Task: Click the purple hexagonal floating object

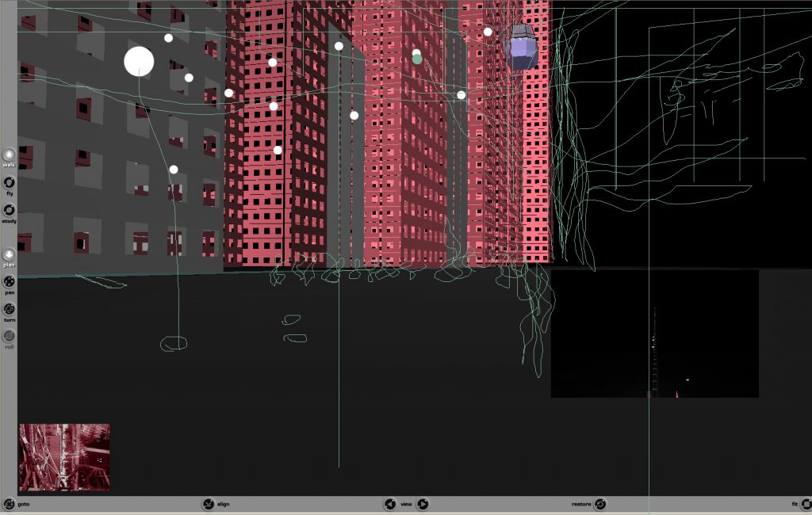Action: click(x=521, y=48)
